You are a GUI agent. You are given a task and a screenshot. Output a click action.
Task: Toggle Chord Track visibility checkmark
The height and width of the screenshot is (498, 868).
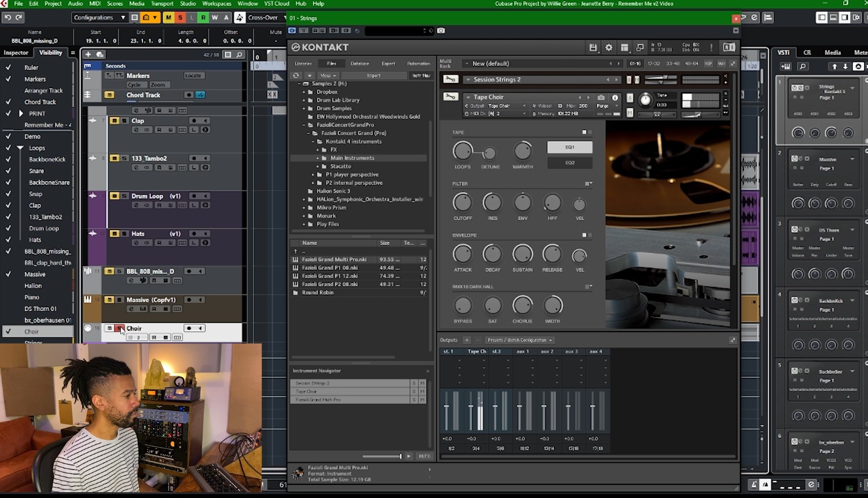coord(8,102)
